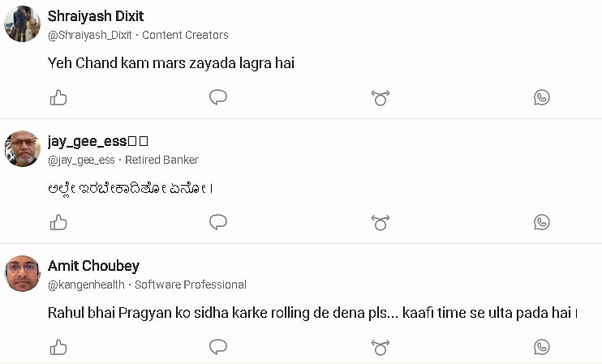The height and width of the screenshot is (364, 602).
Task: Share jay_gee_ess's comment on WhatsApp
Action: click(x=542, y=222)
